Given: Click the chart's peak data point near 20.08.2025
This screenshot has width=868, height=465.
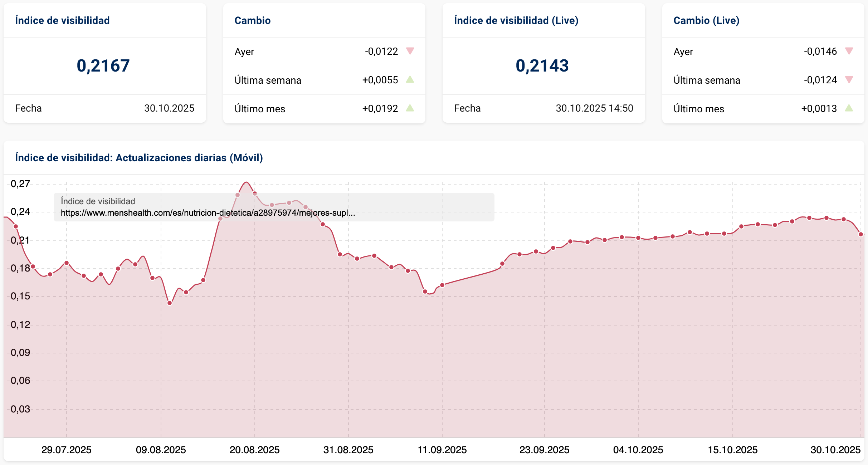Looking at the screenshot, I should [246, 182].
